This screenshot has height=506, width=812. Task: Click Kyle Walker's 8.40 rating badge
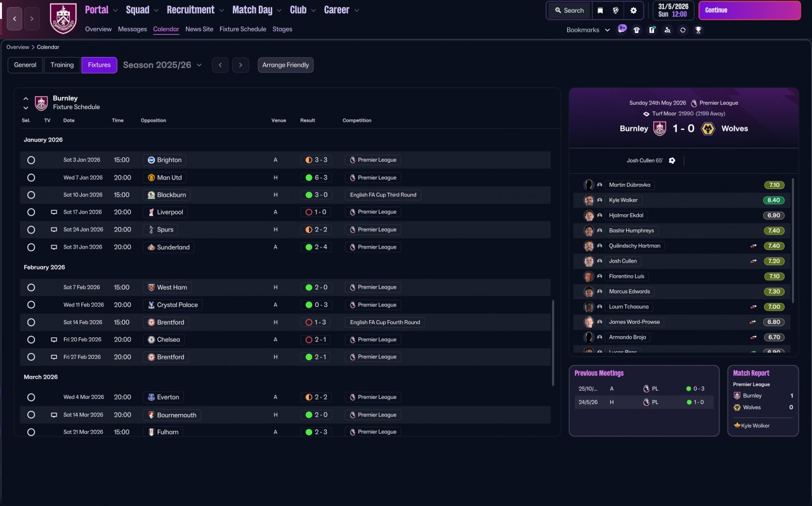point(774,200)
